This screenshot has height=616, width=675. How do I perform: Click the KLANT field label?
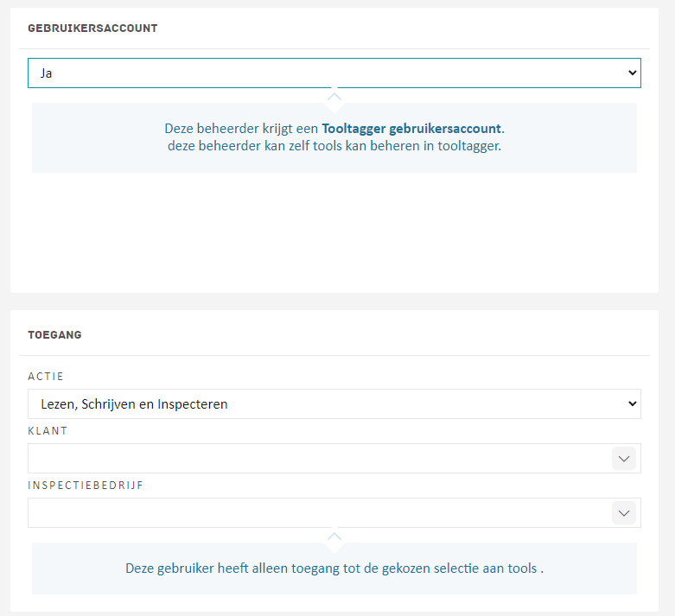[47, 431]
